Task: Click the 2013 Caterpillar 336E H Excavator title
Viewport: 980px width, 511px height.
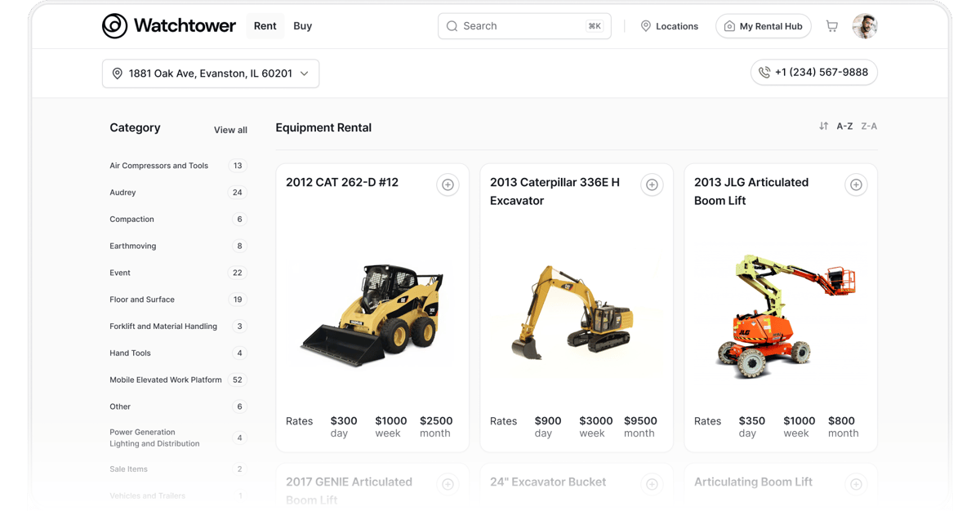Action: [555, 191]
